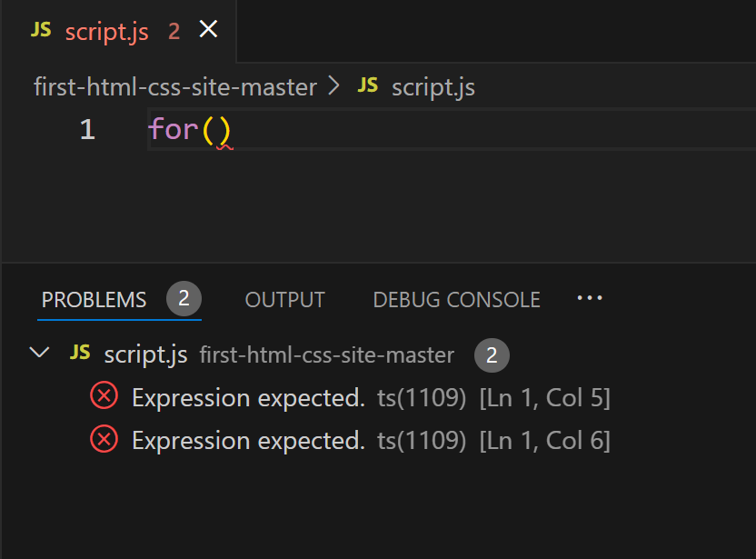
Task: Open script.js breadcrumb item
Action: click(x=433, y=88)
